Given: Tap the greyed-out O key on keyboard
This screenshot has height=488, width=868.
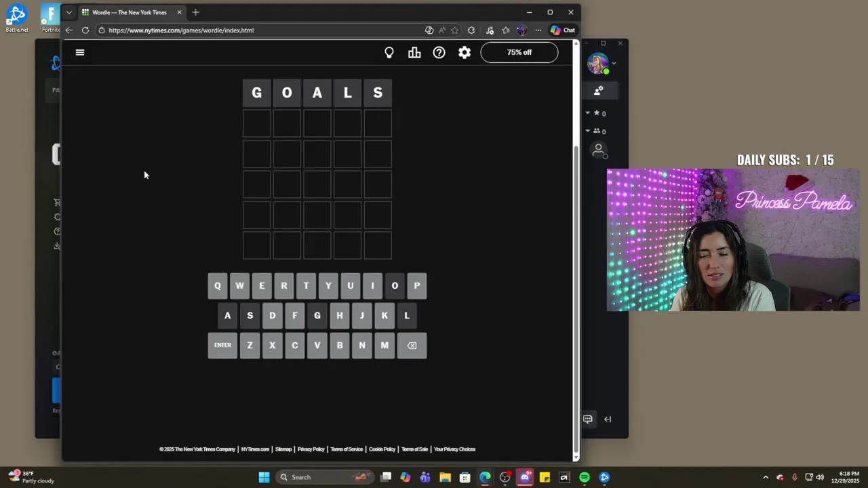Looking at the screenshot, I should coord(395,285).
